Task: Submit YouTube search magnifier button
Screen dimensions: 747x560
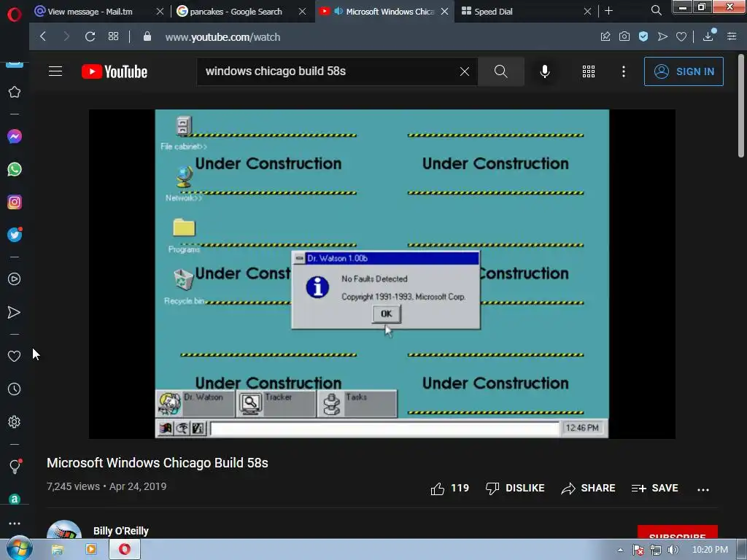Action: [x=500, y=71]
